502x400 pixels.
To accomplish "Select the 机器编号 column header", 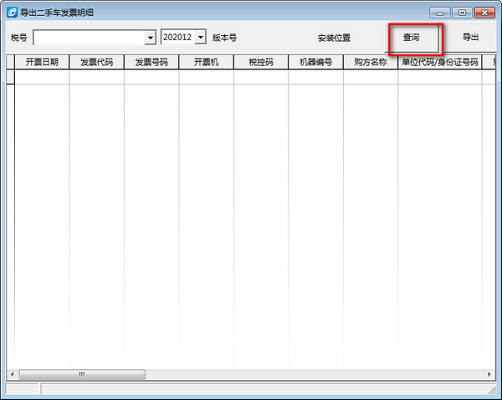I will coord(316,62).
